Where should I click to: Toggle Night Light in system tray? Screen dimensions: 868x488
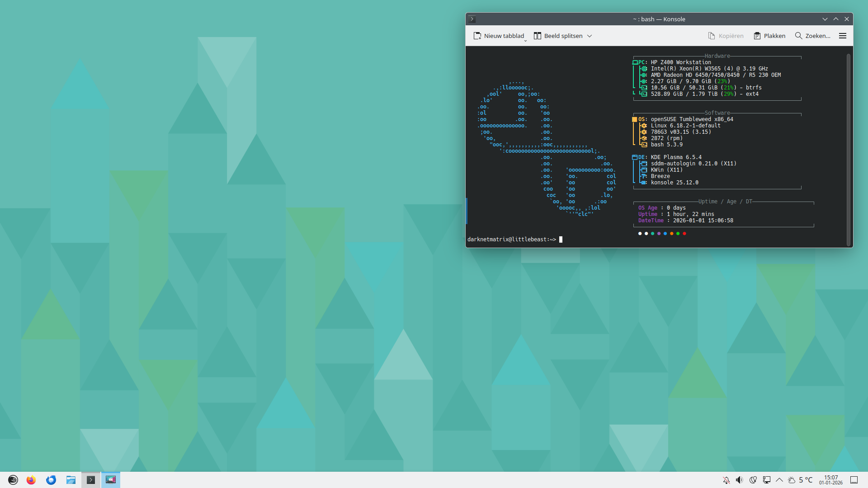[753, 480]
